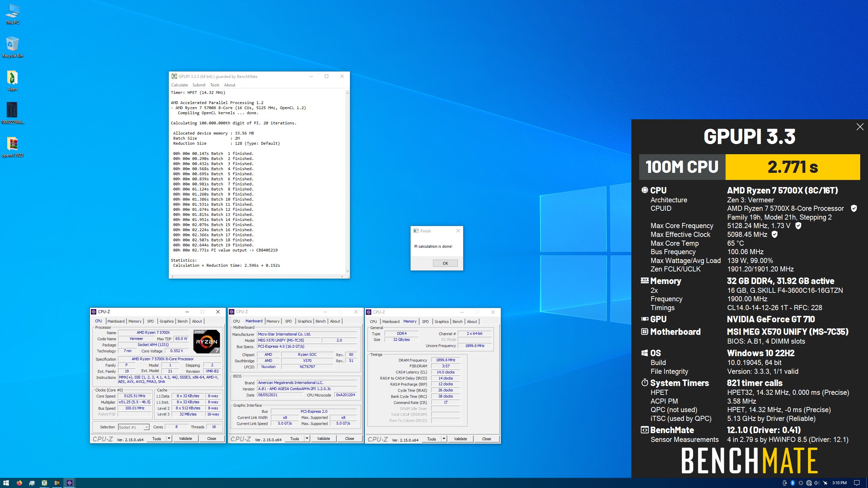Open the opencl 2023 archive icon
This screenshot has width=868, height=488.
coord(13,147)
